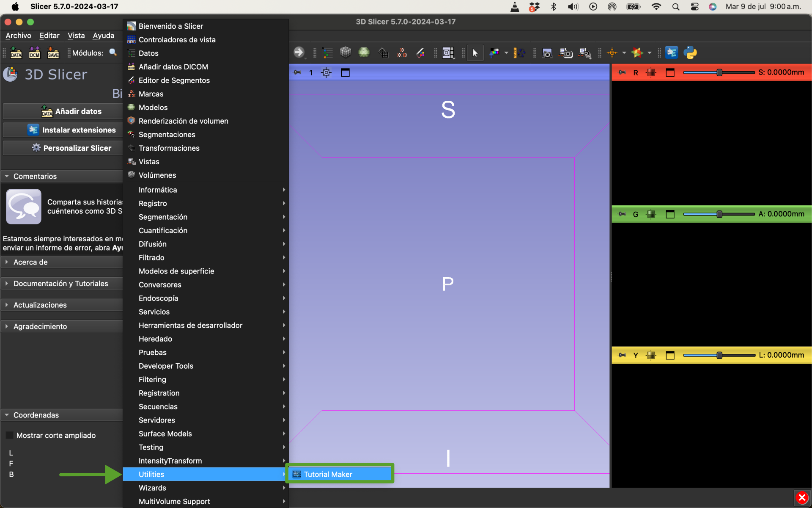
Task: Click the Red slice offset slider
Action: pos(719,72)
